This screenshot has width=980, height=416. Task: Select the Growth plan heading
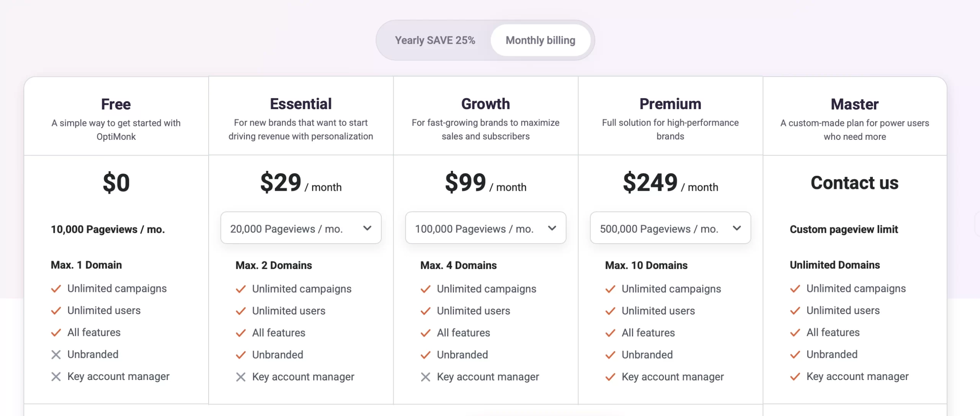point(485,103)
